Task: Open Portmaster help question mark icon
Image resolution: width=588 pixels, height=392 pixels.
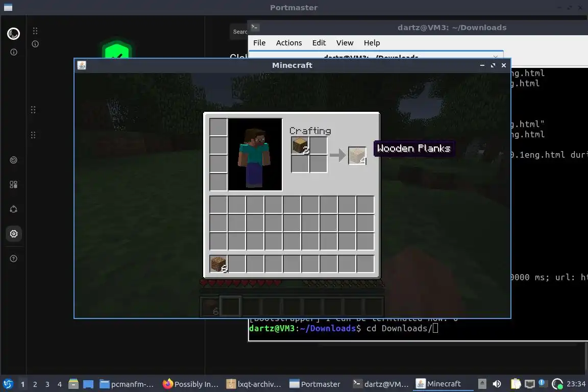Action: [x=13, y=258]
